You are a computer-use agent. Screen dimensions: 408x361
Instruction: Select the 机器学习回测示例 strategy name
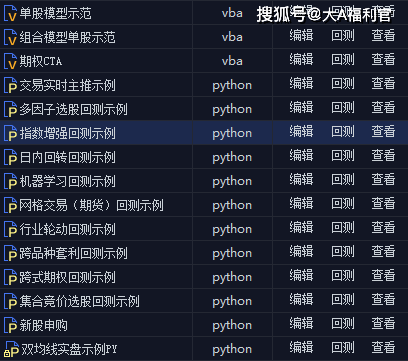[67, 181]
